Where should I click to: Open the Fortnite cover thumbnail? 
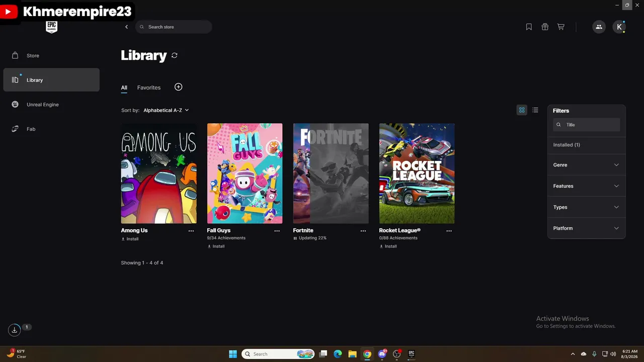tap(331, 173)
